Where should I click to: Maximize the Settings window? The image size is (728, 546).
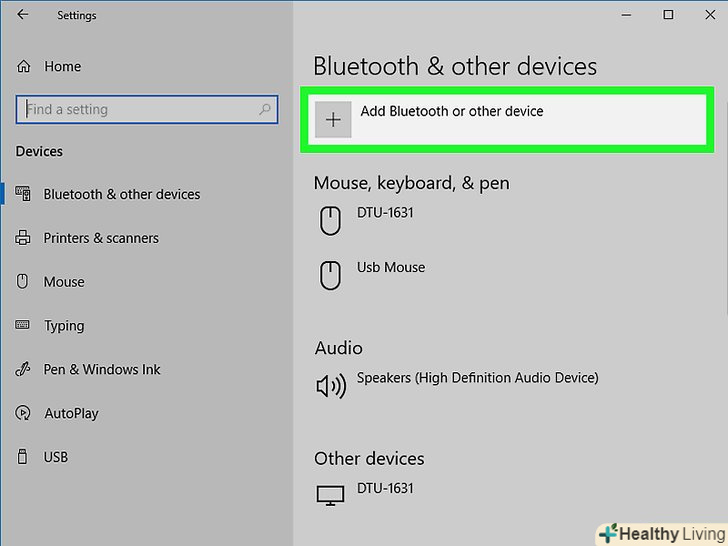coord(668,15)
